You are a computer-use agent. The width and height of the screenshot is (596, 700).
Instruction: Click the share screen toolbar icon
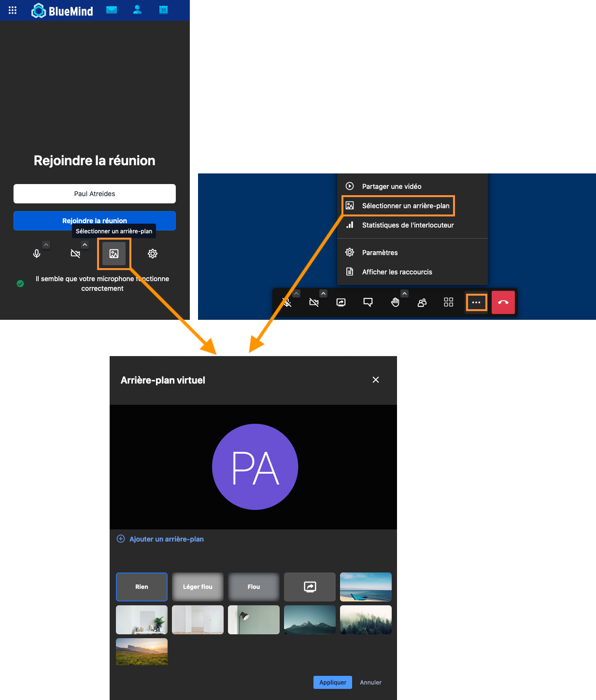341,302
